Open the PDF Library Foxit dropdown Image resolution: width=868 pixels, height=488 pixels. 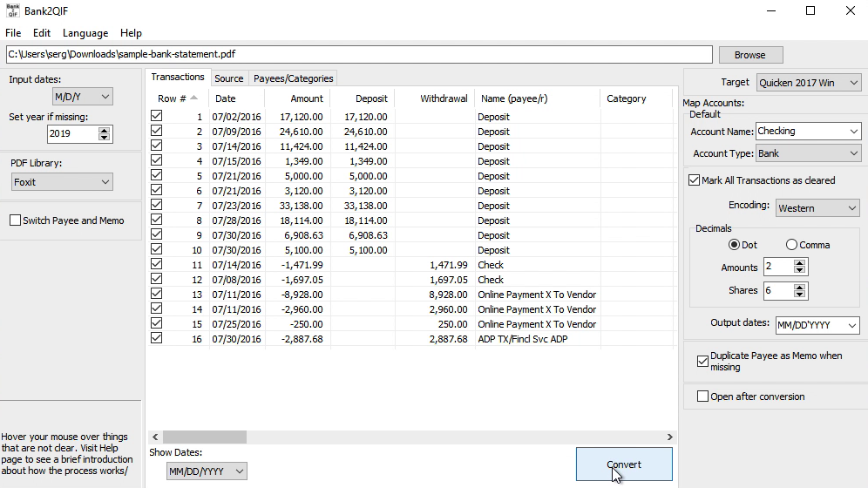click(x=62, y=182)
